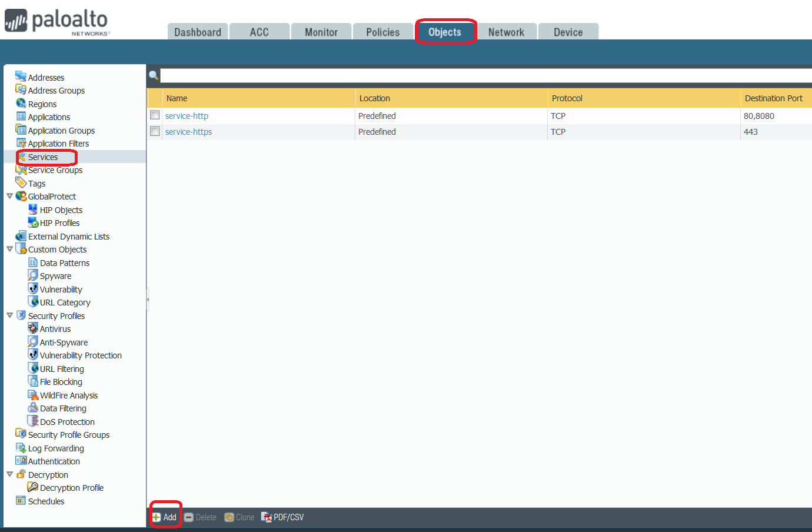Collapse the Custom Objects tree node

click(x=9, y=249)
